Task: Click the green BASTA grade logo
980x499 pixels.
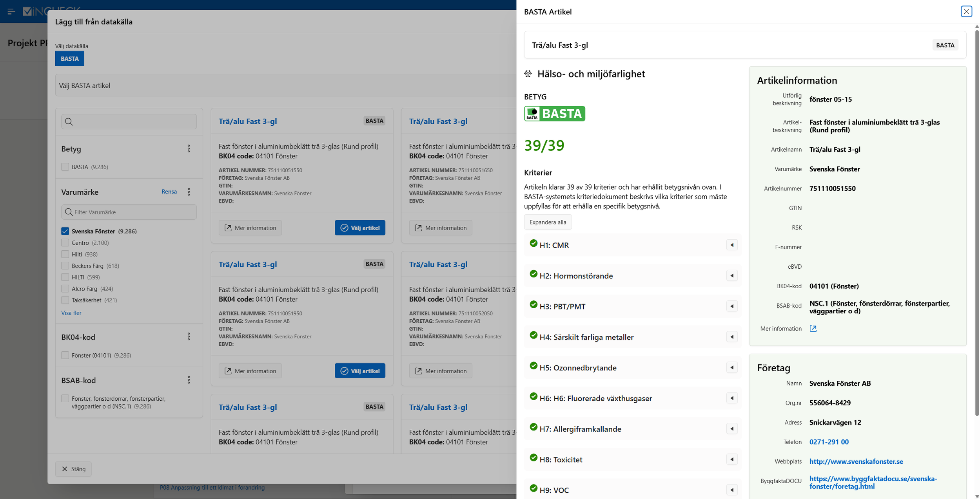Action: [x=554, y=114]
